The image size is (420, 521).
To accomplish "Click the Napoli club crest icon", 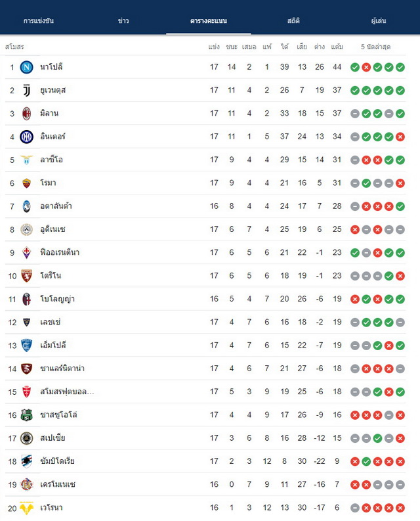I will [x=26, y=67].
